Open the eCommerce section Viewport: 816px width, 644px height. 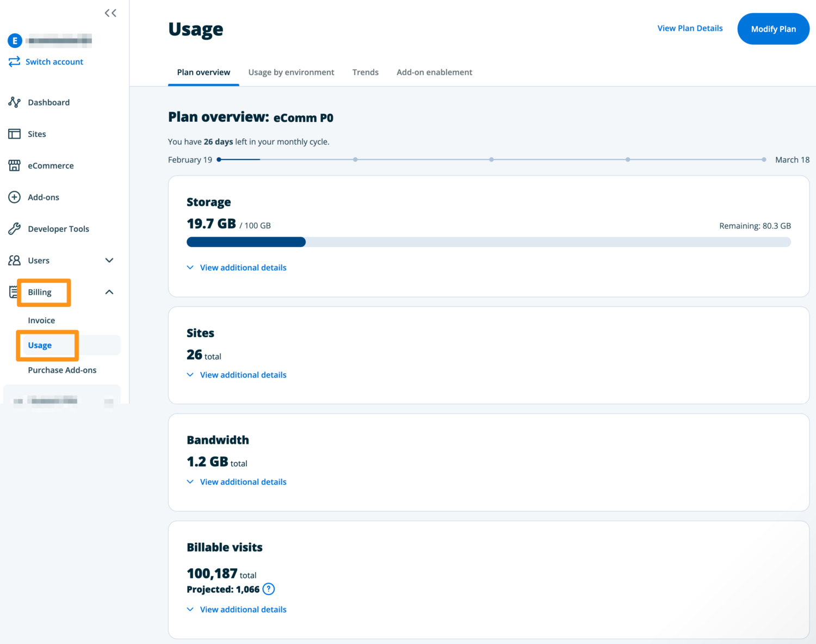51,165
